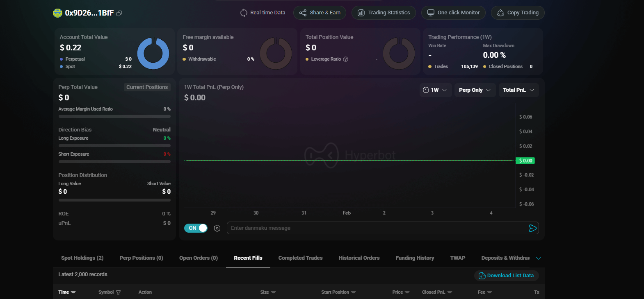The width and height of the screenshot is (644, 299).
Task: Switch to the Completed Trades tab
Action: point(300,258)
